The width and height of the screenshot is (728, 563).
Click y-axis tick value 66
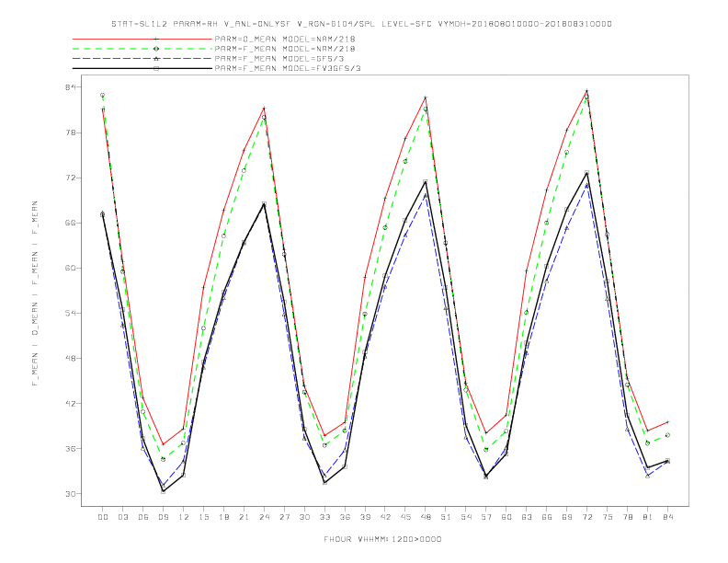coord(71,223)
